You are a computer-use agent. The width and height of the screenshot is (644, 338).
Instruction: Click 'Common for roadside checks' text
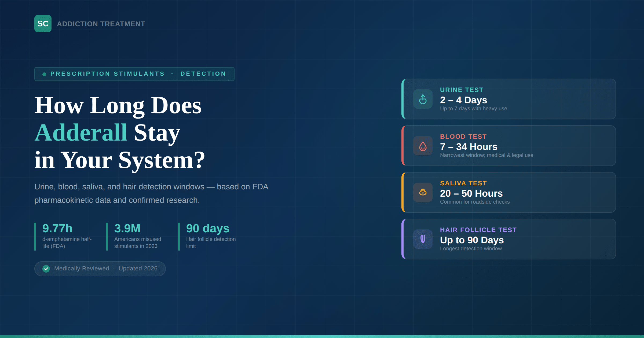475,202
